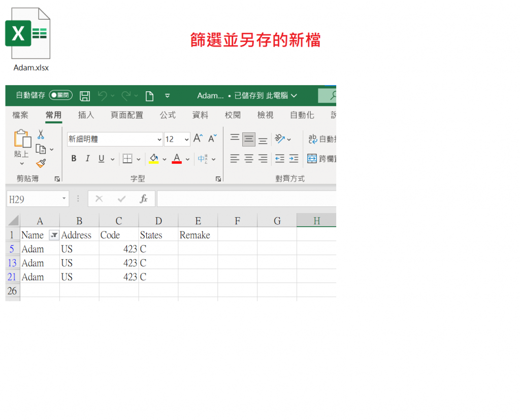Click the Select All corner triangle
The height and width of the screenshot is (420, 520).
[x=13, y=221]
